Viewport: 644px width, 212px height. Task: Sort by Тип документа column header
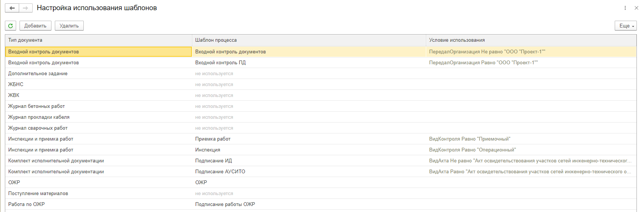pos(26,40)
